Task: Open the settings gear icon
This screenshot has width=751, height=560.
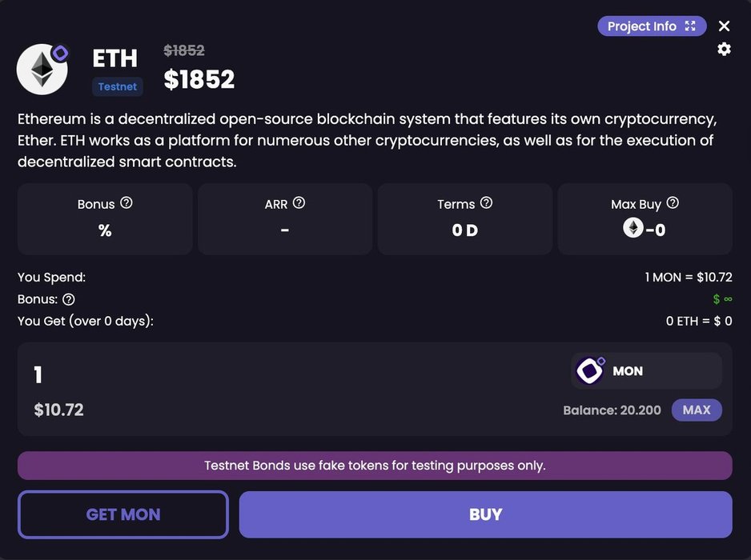Action: pyautogui.click(x=724, y=50)
